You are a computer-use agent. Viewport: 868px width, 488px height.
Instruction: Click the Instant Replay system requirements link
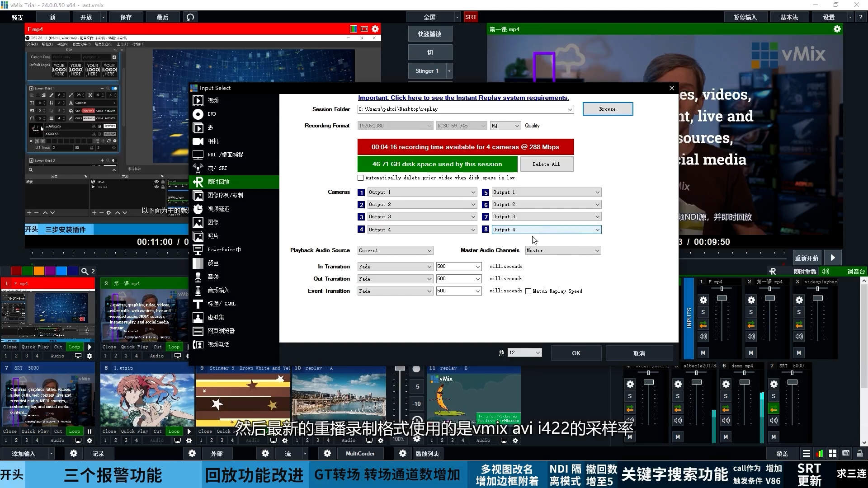click(463, 98)
